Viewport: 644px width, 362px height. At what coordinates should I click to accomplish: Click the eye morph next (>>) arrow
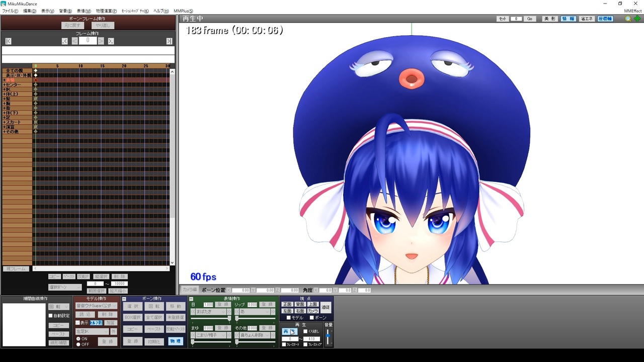(x=229, y=312)
